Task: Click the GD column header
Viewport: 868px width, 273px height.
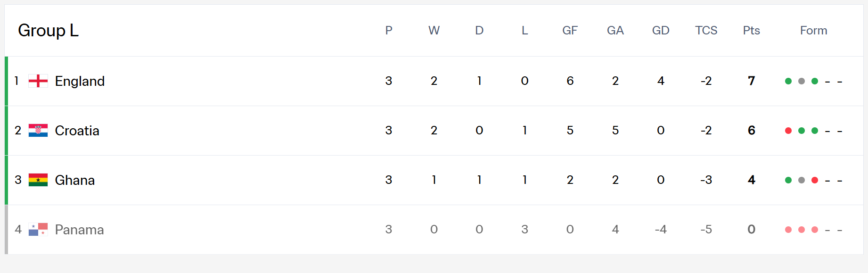Action: (661, 31)
